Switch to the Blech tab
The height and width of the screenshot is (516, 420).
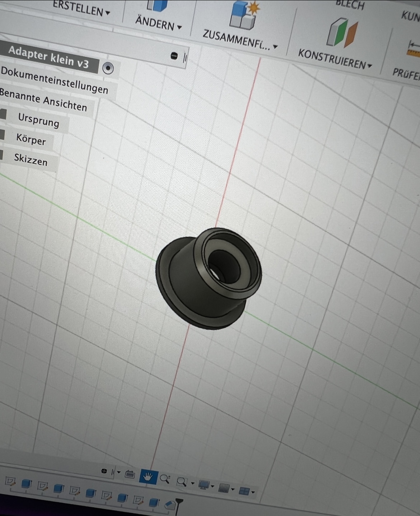click(350, 5)
